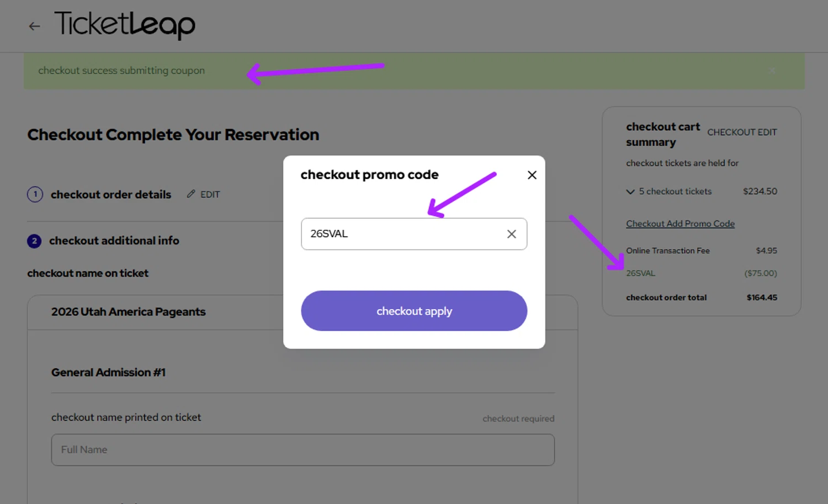Expand the 5 checkout tickets chevron
This screenshot has height=504, width=828.
coord(630,192)
